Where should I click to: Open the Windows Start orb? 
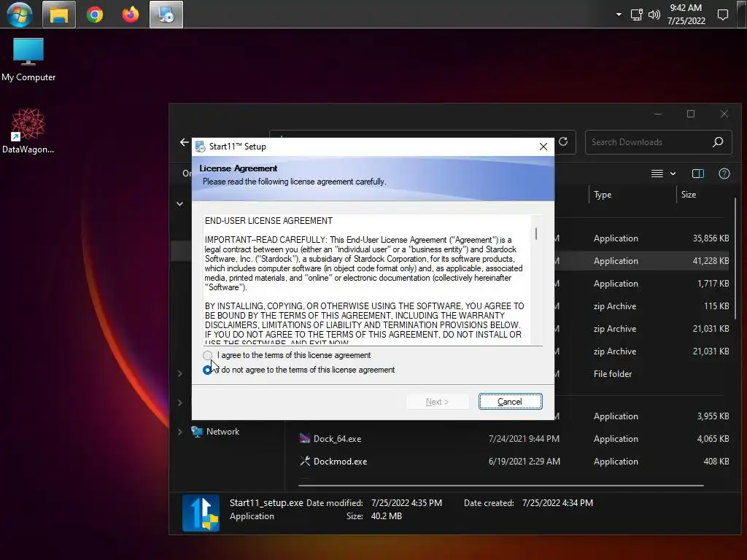[20, 15]
